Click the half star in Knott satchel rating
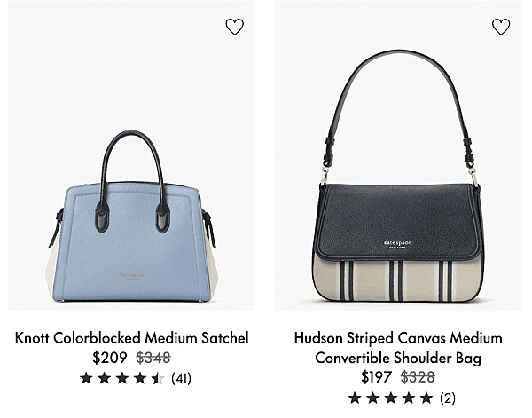532x418 pixels. [158, 378]
